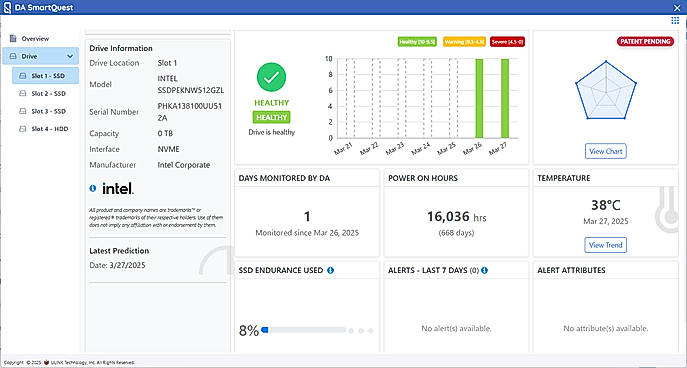
Task: Close the DA SmartQuest window
Action: click(x=677, y=7)
